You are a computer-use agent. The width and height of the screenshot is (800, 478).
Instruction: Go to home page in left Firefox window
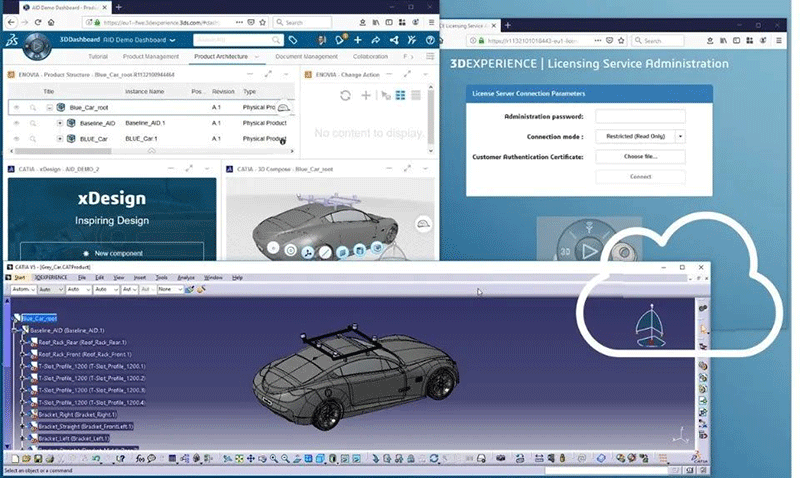(51, 22)
